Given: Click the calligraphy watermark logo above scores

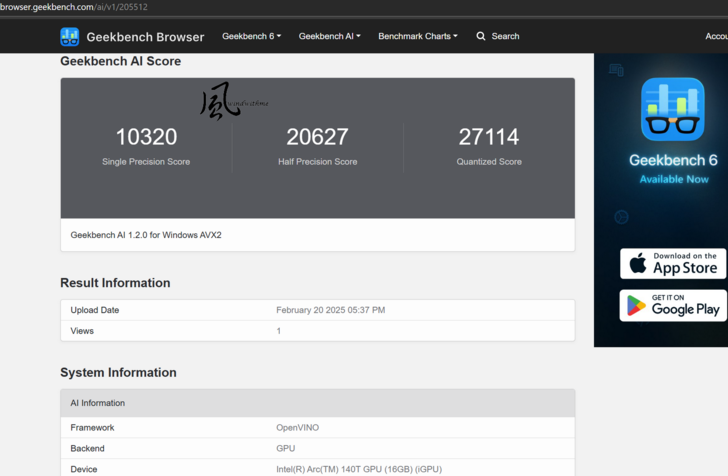Looking at the screenshot, I should point(221,101).
